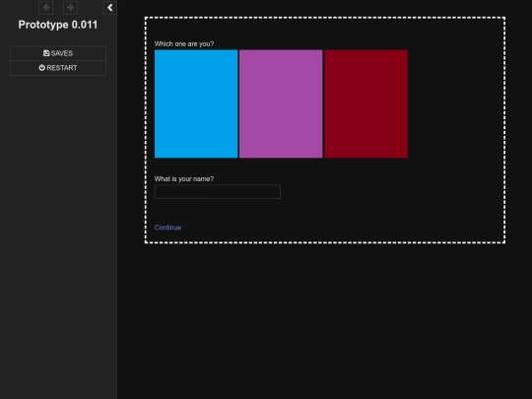Viewport: 532px width, 399px height.
Task: Collapse the sidebar with chevron toggle
Action: point(110,8)
